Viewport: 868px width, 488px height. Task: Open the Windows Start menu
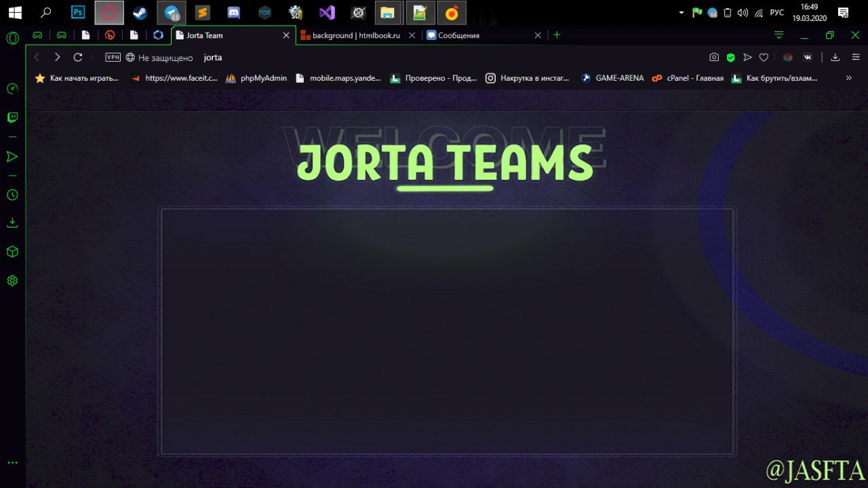click(x=14, y=12)
